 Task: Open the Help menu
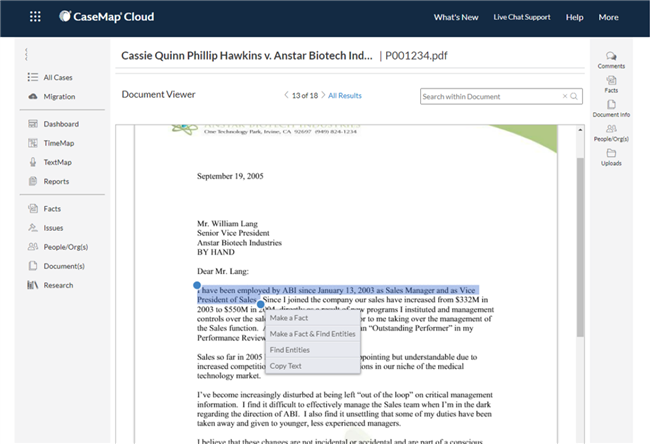(575, 17)
